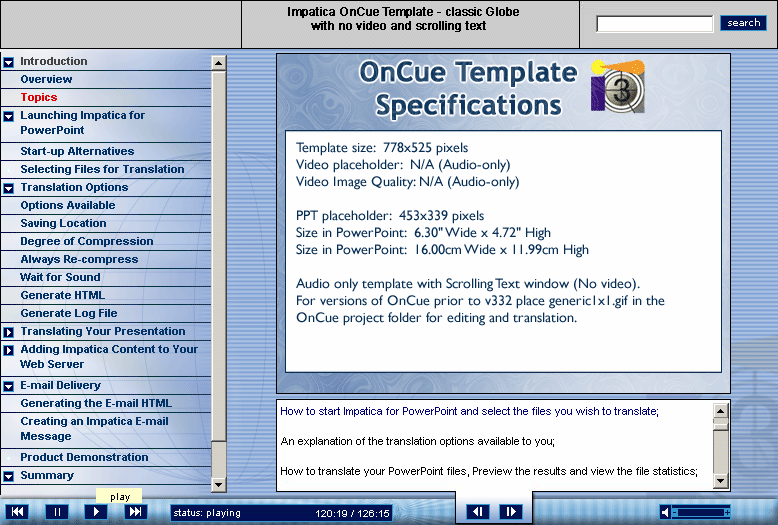Viewport: 778px width, 525px height.
Task: Open Start-up Alternatives topic
Action: click(77, 151)
